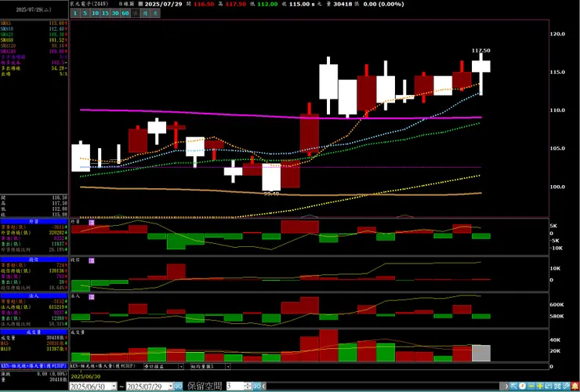This screenshot has height=392, width=580.
Task: Click the 保留空間 spinner arrows
Action: 248,386
